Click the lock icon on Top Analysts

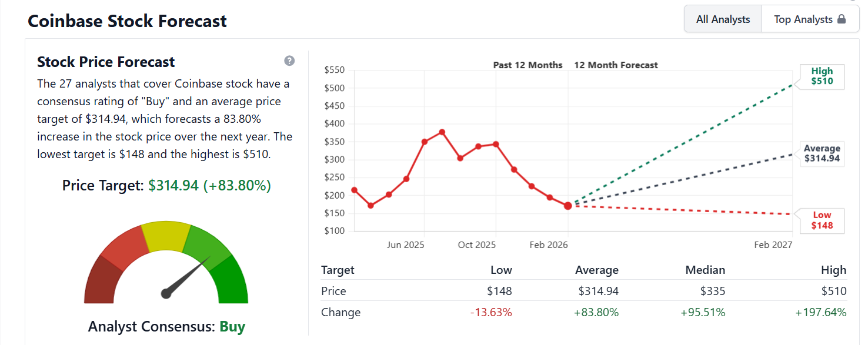tap(841, 19)
